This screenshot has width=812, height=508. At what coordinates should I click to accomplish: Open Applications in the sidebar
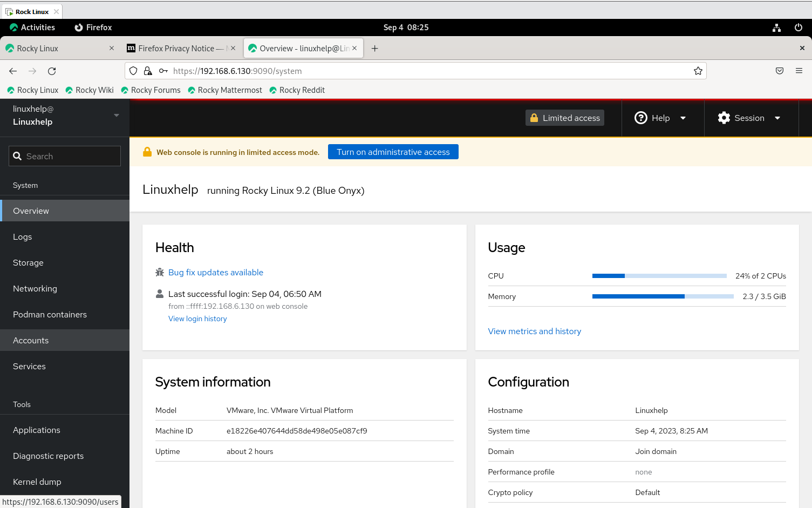point(65,430)
